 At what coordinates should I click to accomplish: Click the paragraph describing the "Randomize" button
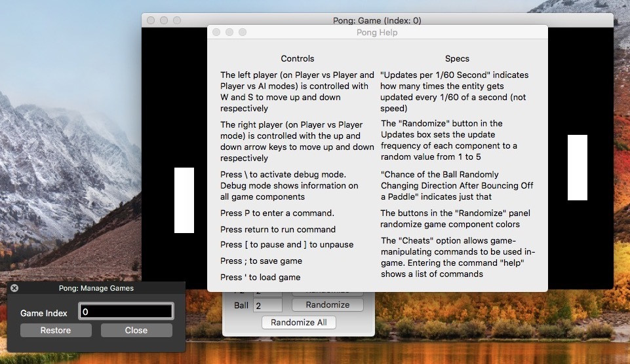pyautogui.click(x=449, y=140)
